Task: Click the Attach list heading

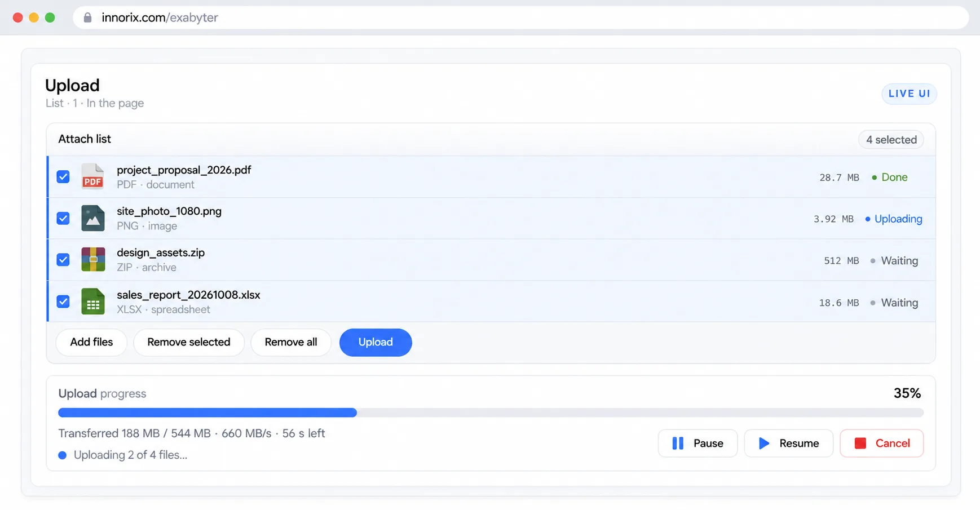Action: tap(85, 139)
